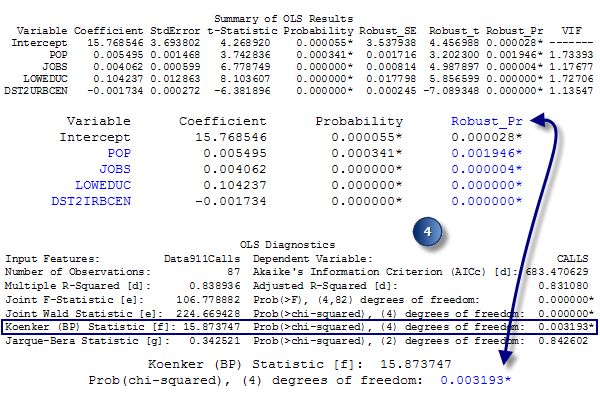Click the Summary of OLS Results title
Screen dimensions: 600x395
pos(283,19)
